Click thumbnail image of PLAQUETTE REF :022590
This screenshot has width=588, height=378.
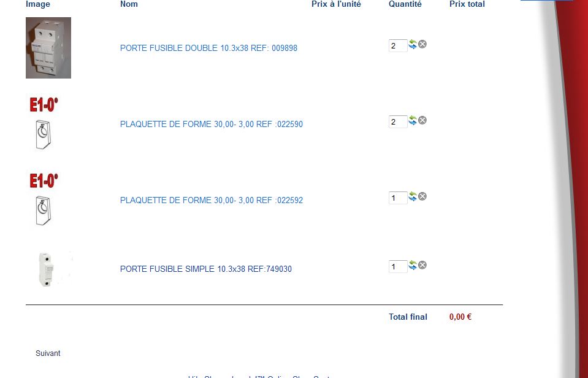coord(44,124)
